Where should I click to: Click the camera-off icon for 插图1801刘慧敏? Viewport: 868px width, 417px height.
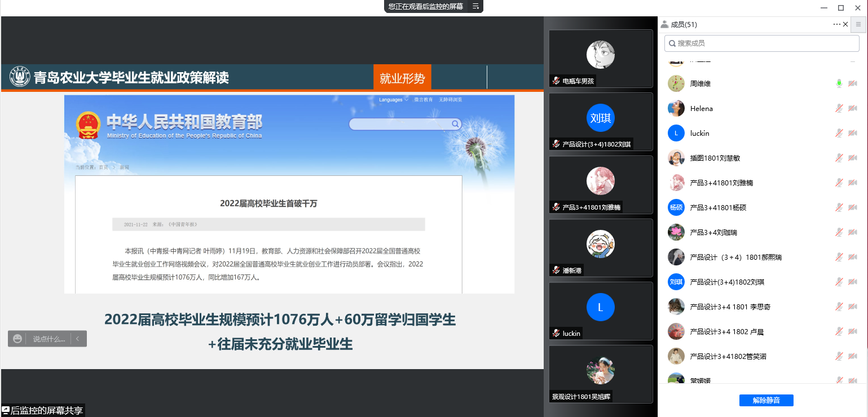coord(853,158)
